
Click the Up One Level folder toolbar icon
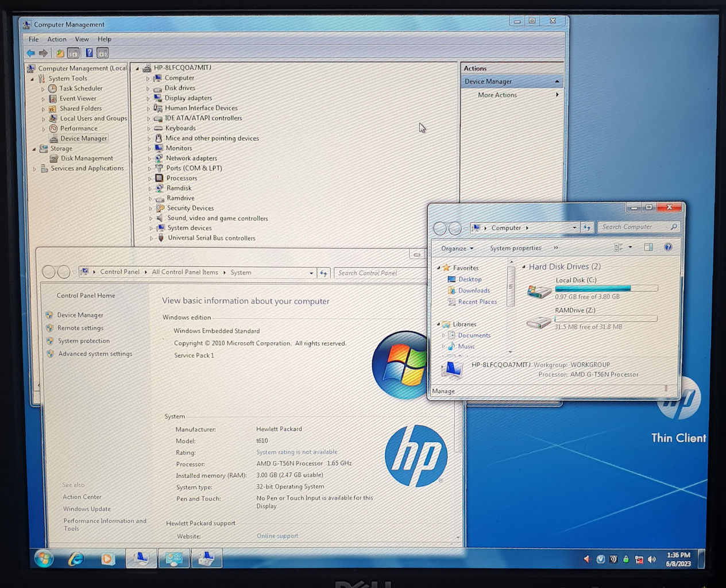(60, 53)
